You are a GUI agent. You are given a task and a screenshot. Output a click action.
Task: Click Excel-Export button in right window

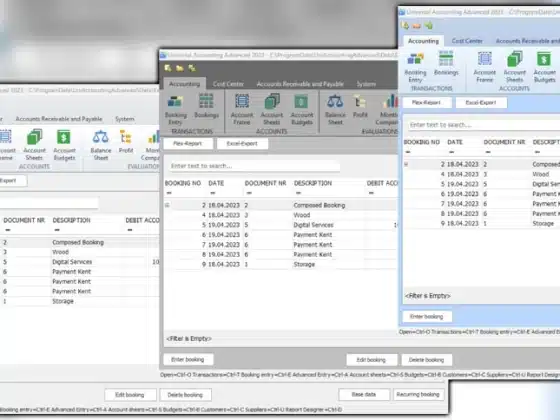point(481,102)
